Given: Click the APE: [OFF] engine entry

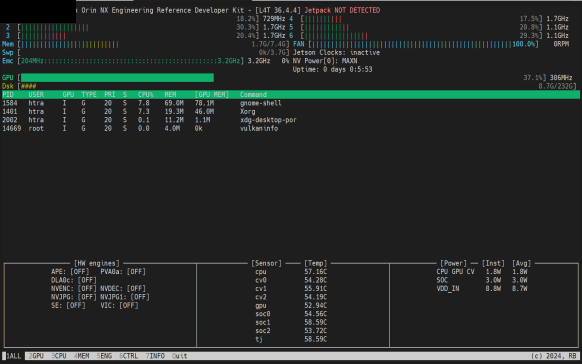Looking at the screenshot, I should pos(70,272).
